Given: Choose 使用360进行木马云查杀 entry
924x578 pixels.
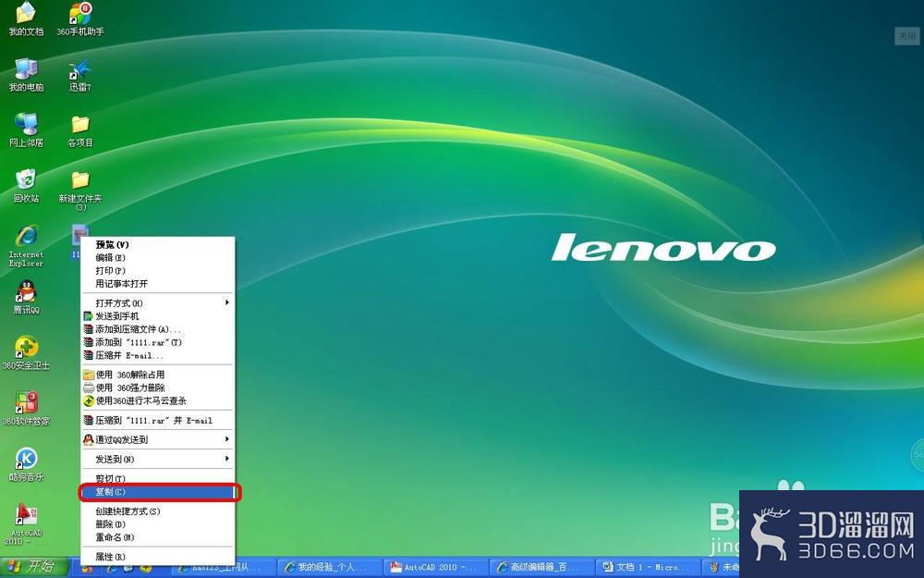Looking at the screenshot, I should pos(158,400).
